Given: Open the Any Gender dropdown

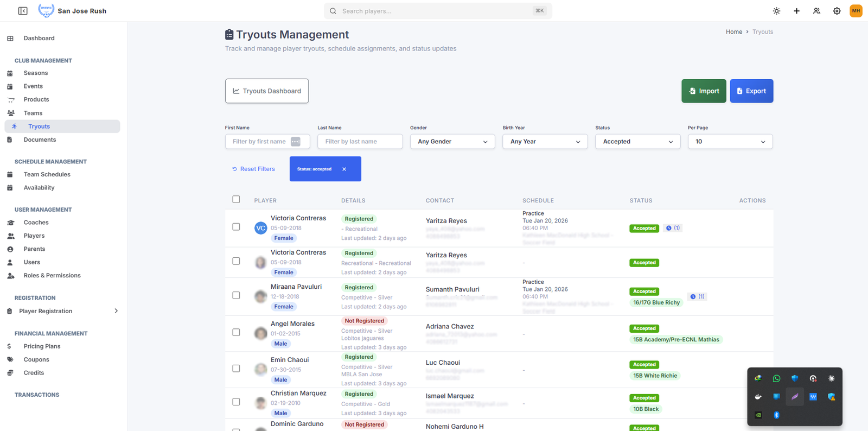Looking at the screenshot, I should point(452,142).
